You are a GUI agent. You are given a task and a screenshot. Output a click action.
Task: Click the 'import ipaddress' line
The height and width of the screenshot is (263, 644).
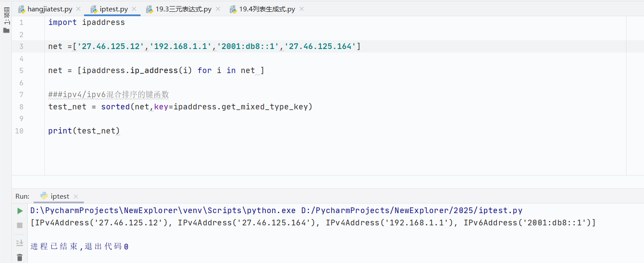tap(87, 22)
